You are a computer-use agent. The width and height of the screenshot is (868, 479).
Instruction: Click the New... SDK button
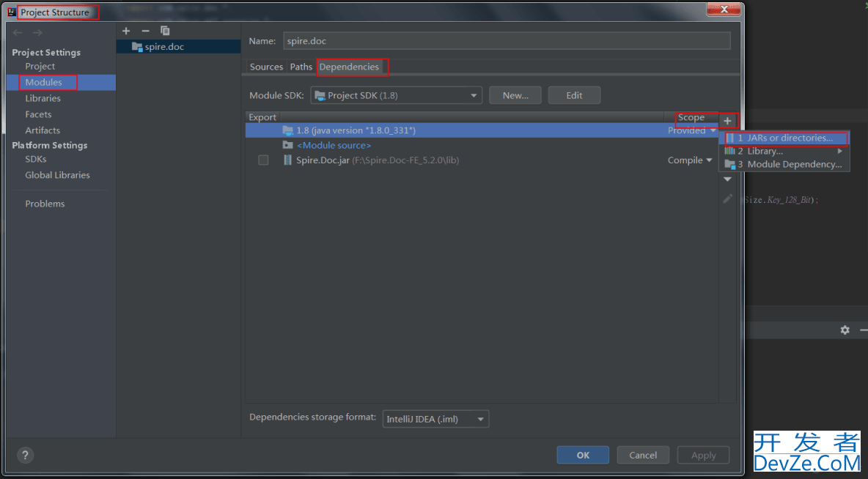515,95
